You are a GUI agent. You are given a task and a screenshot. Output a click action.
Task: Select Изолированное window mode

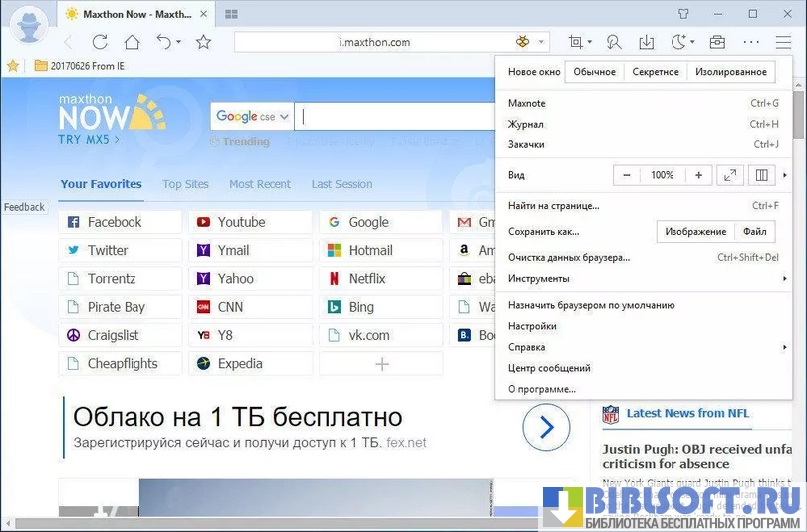[x=731, y=72]
